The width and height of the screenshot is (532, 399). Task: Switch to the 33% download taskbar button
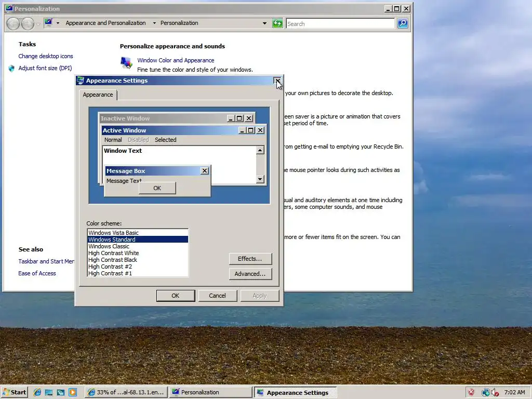pyautogui.click(x=126, y=392)
